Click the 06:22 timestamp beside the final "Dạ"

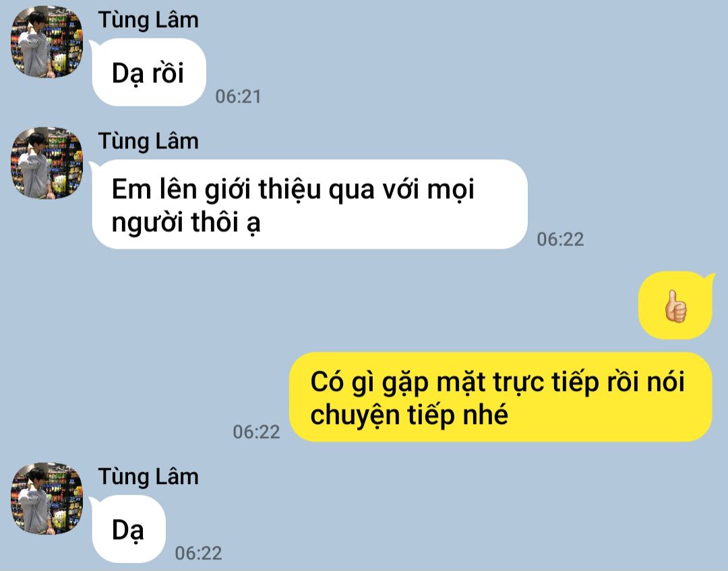tap(198, 553)
